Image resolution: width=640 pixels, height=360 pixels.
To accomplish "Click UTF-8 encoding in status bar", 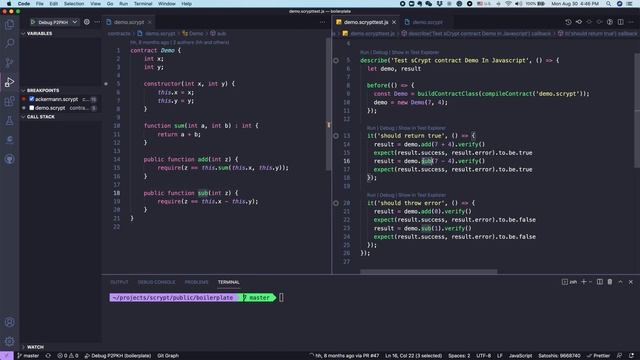I will tap(484, 356).
